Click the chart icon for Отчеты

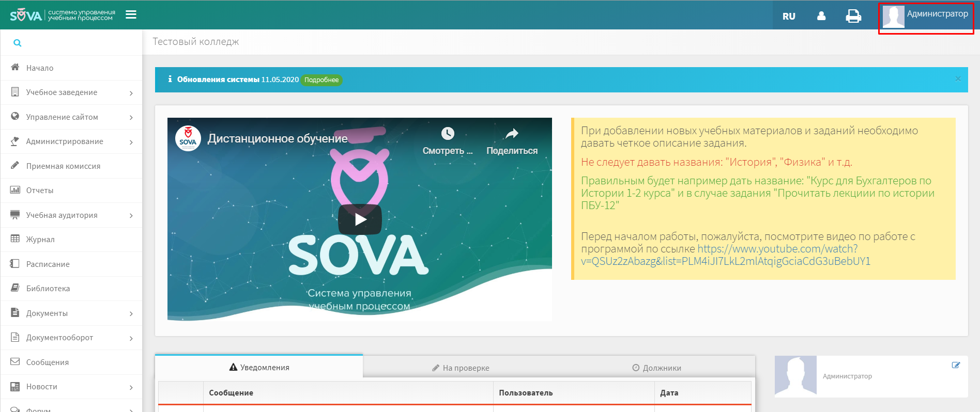click(15, 190)
